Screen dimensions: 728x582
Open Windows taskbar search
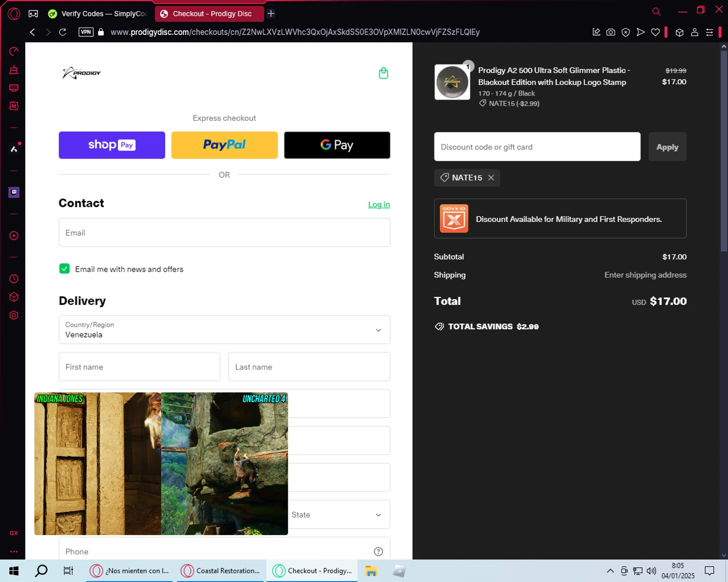click(41, 571)
